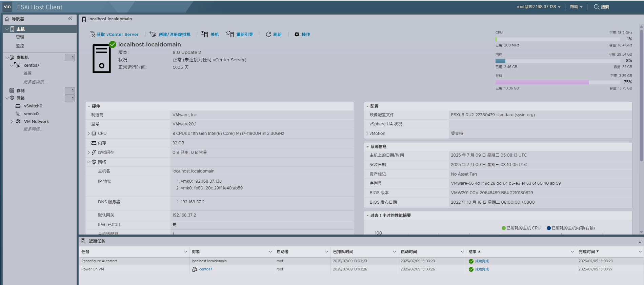This screenshot has height=285, width=644.
Task: Open the Help dropdown menu
Action: click(x=576, y=7)
